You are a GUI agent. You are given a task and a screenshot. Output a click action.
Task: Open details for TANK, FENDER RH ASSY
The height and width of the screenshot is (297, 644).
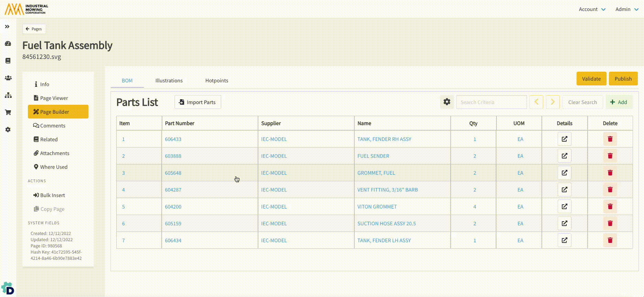(564, 139)
